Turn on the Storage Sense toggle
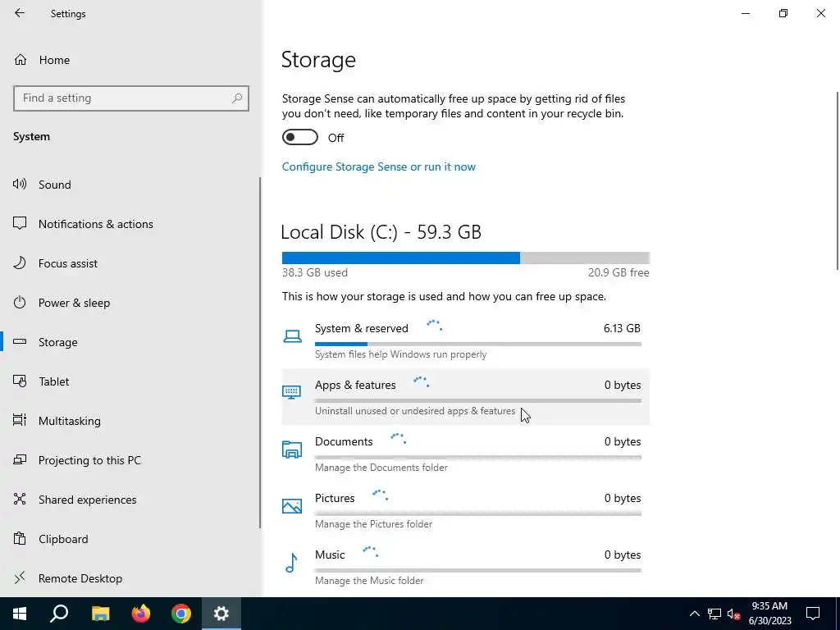This screenshot has width=840, height=630. [300, 137]
